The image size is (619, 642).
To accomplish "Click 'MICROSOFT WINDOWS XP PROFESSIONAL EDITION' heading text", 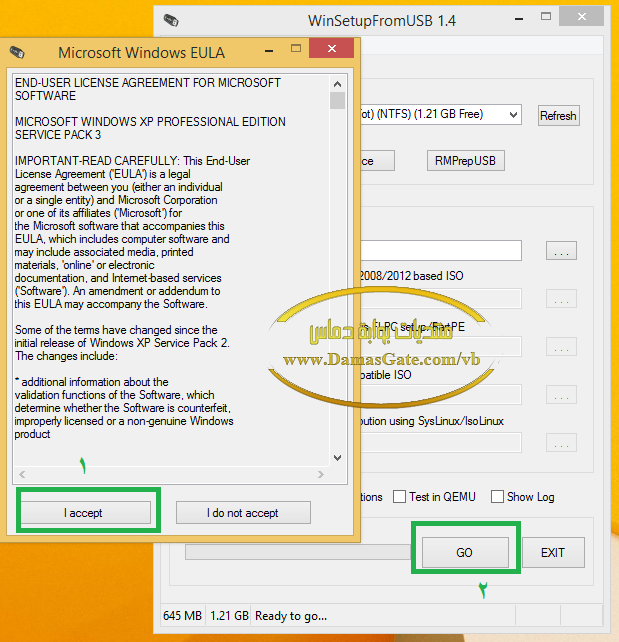I will (x=150, y=122).
